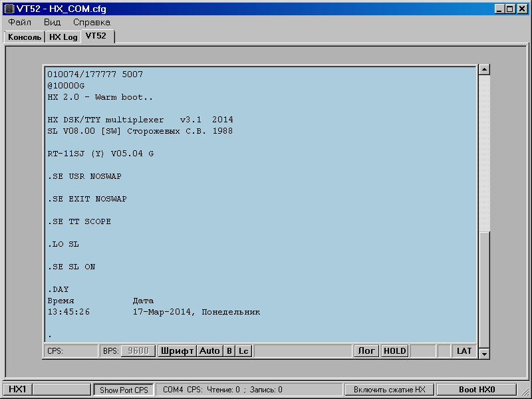Open the Вид menu

(x=52, y=22)
